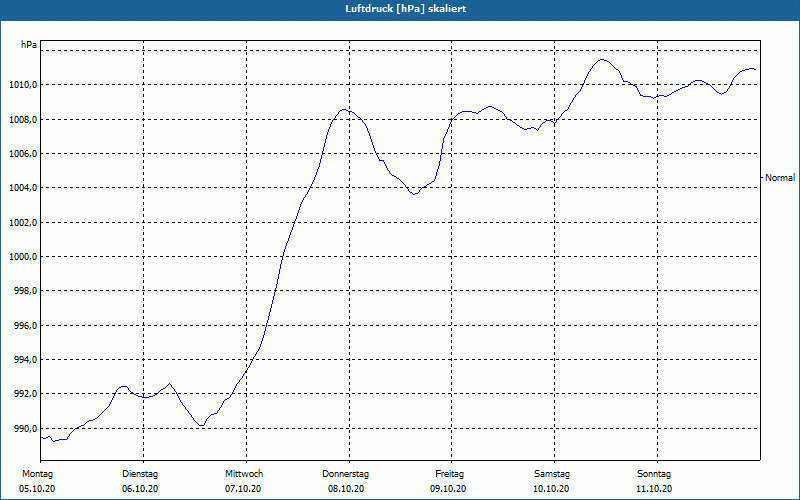Click the date 05.10.20

[37, 489]
